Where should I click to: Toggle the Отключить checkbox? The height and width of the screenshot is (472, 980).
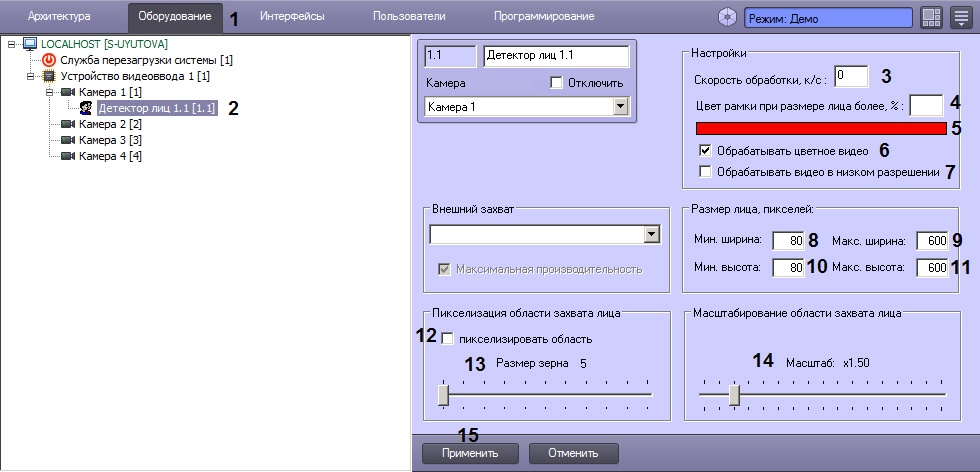tap(557, 82)
